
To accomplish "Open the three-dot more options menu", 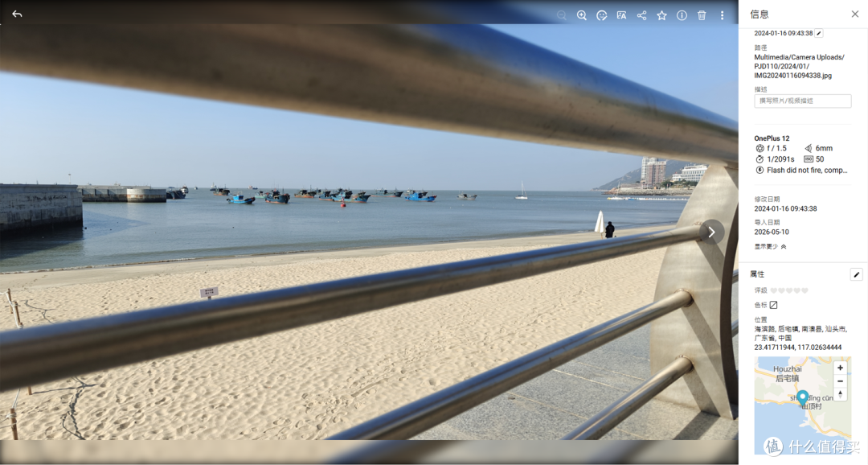I will click(x=722, y=15).
